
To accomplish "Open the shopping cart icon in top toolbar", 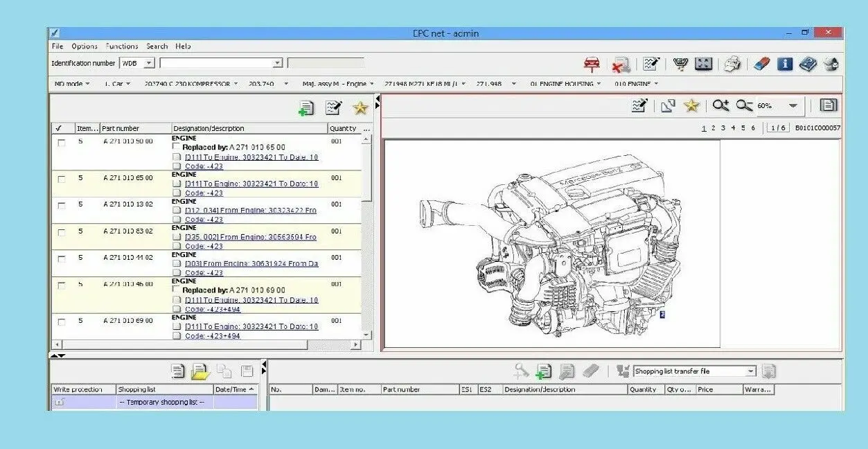I will pos(680,64).
